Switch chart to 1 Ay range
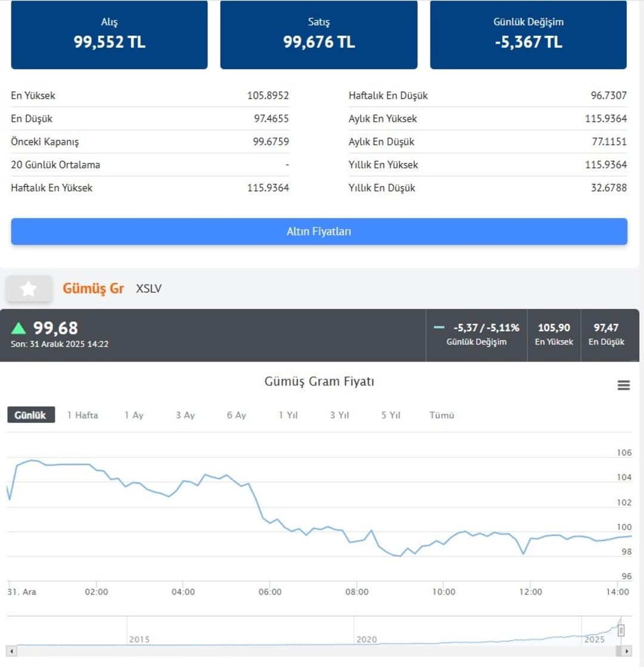 coord(134,415)
